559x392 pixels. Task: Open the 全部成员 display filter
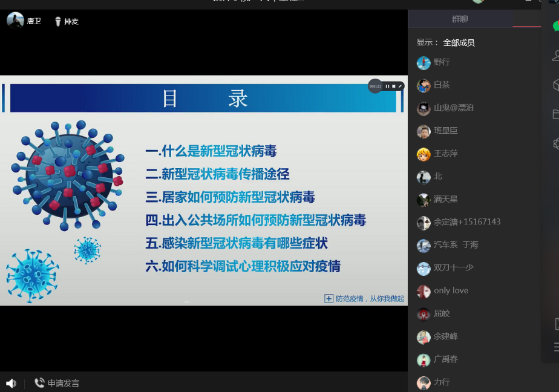(459, 43)
